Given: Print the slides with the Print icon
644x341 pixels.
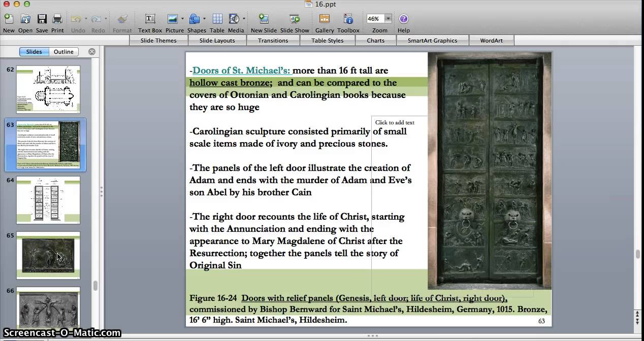Looking at the screenshot, I should 57,19.
